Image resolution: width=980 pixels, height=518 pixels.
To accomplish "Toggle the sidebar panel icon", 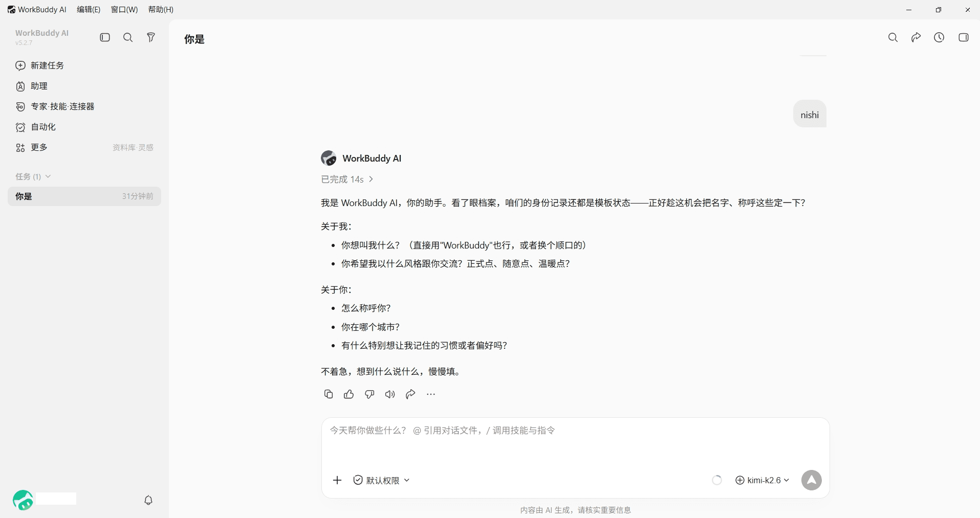I will pos(105,37).
